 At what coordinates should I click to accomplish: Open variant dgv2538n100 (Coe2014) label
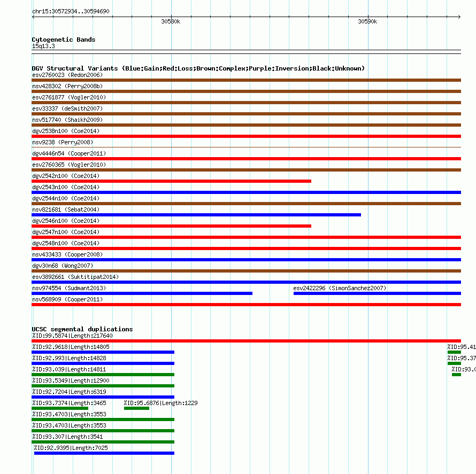click(66, 131)
